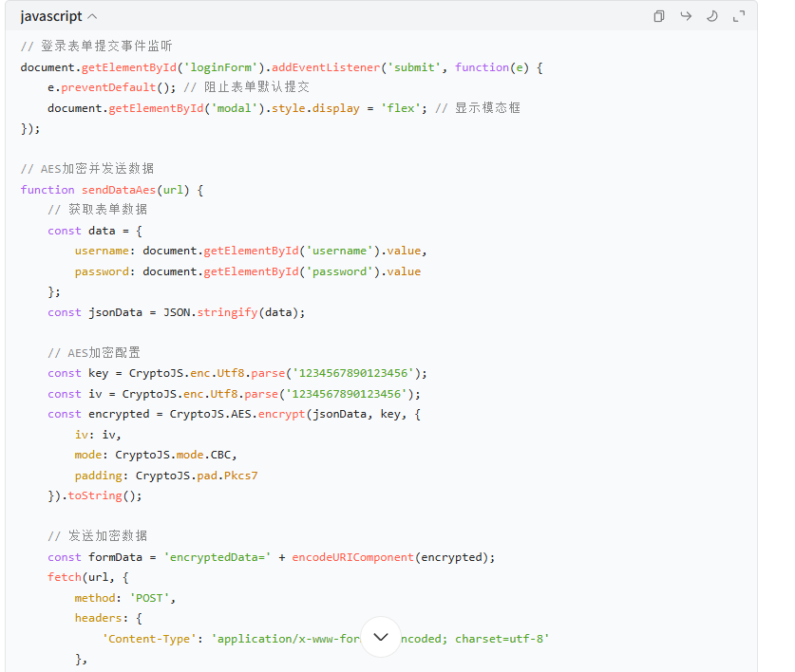Click the comment "// 登录表单提交事件监听"
The image size is (795, 672).
96,47
